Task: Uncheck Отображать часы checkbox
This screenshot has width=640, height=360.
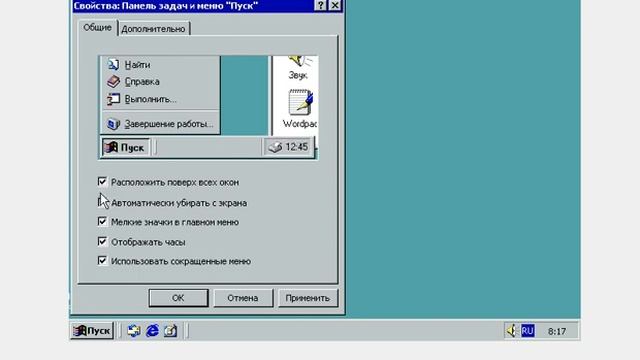Action: click(x=102, y=241)
